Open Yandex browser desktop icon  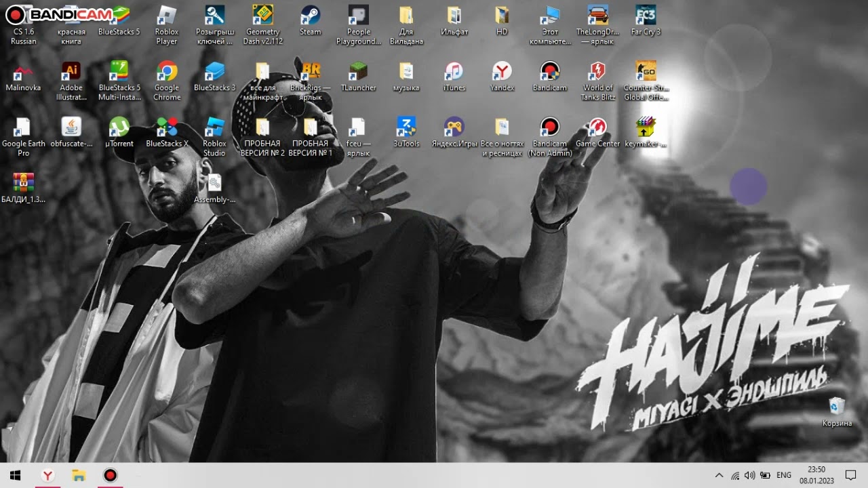tap(502, 77)
